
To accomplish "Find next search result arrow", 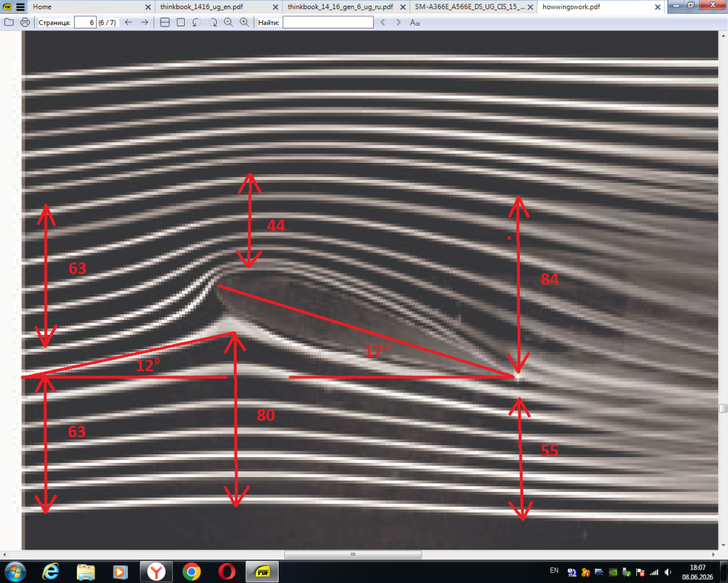I will 398,22.
